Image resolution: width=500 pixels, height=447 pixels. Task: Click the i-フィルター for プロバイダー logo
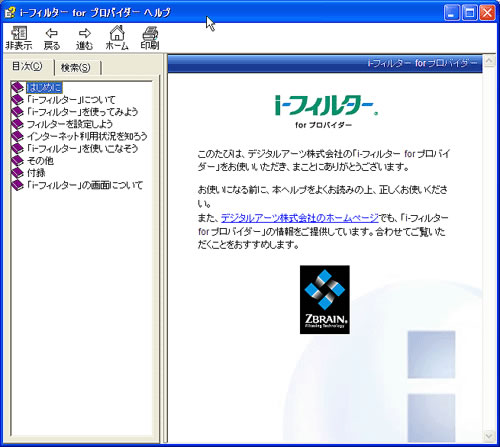325,112
